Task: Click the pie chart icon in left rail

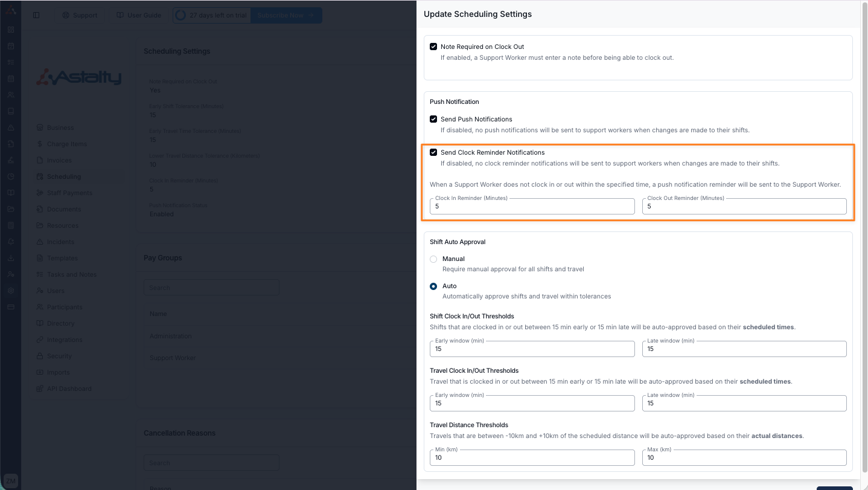Action: coord(11,176)
